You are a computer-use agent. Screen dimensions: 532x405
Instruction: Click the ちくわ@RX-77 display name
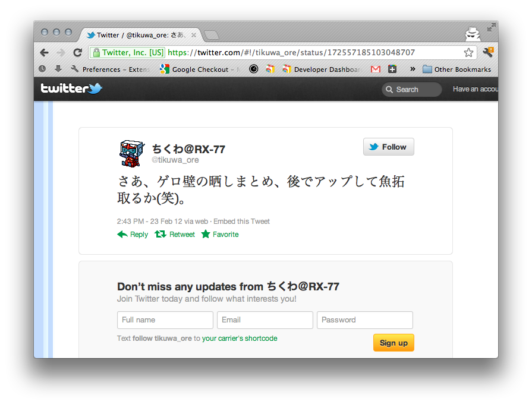(188, 149)
